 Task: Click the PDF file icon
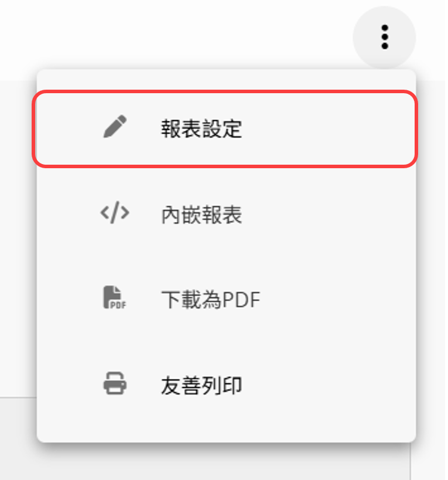click(x=115, y=297)
